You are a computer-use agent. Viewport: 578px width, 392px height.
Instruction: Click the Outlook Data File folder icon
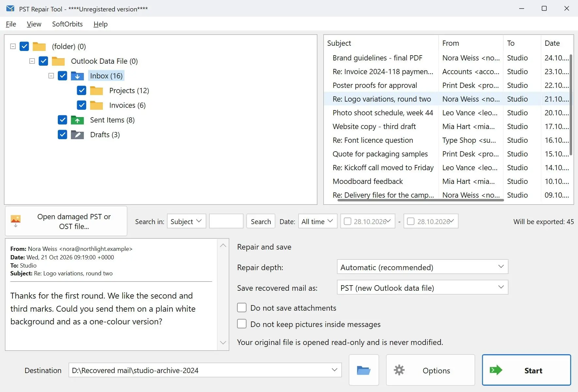58,61
